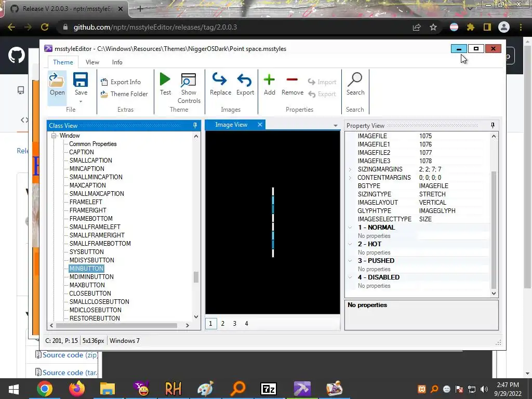Click Import in Properties group
The height and width of the screenshot is (399, 532).
pyautogui.click(x=322, y=82)
